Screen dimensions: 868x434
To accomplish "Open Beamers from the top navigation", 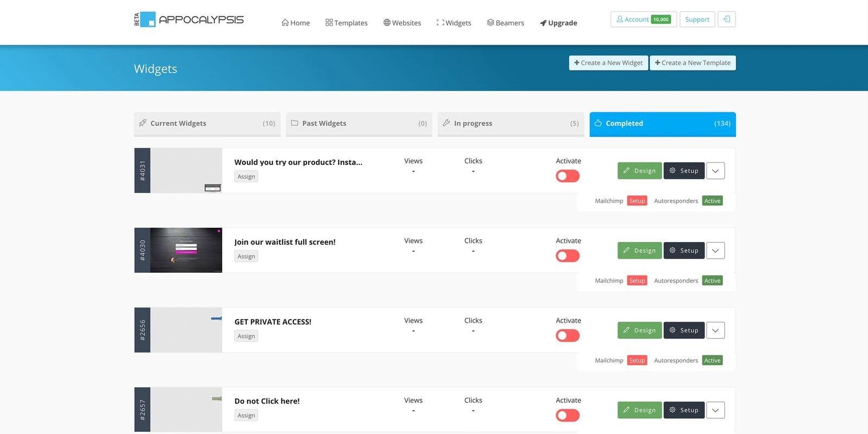I will pos(506,23).
